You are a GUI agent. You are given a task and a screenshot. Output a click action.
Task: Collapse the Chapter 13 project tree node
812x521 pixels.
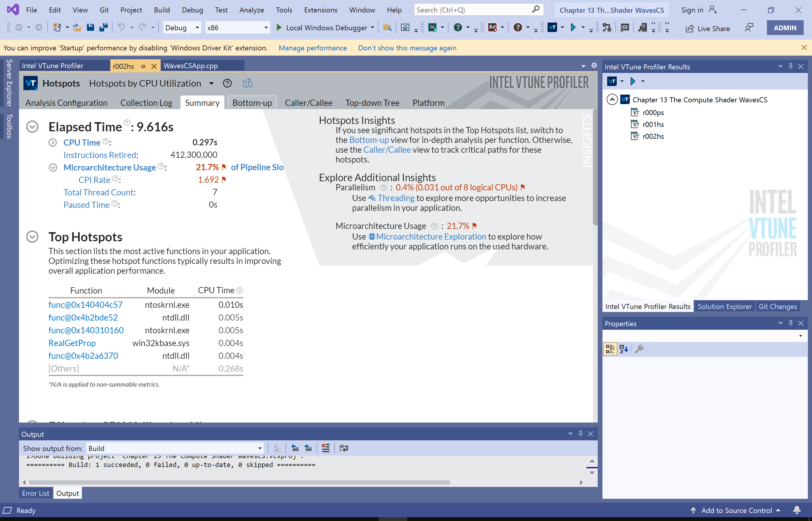pyautogui.click(x=612, y=99)
